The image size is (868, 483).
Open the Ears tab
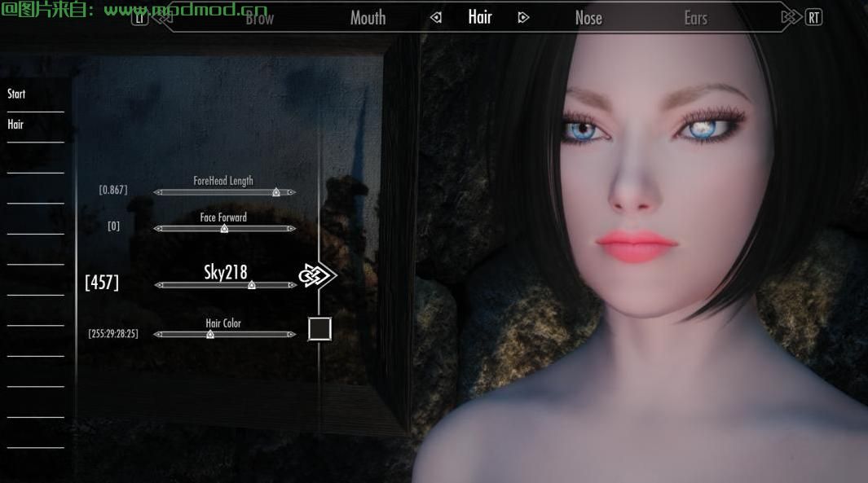pyautogui.click(x=695, y=18)
